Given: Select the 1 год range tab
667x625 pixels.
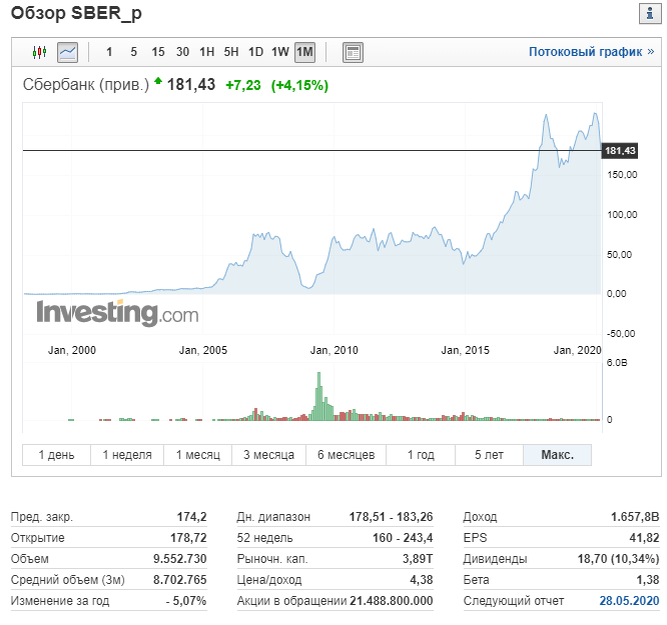Looking at the screenshot, I should click(x=421, y=455).
